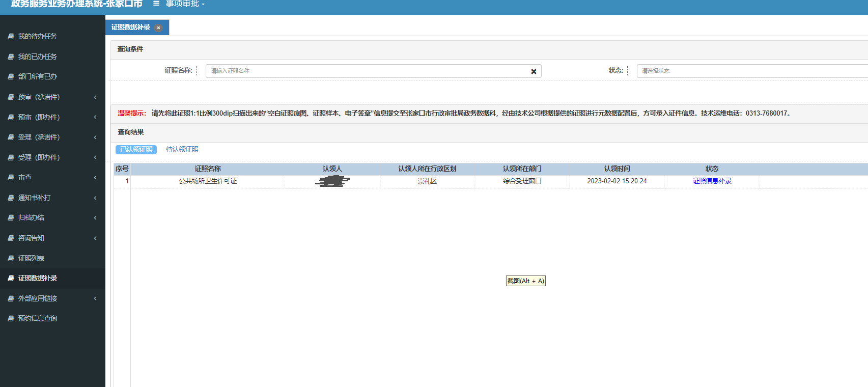The image size is (868, 387).
Task: Click the 证照信息补录 link in row 1
Action: click(712, 181)
